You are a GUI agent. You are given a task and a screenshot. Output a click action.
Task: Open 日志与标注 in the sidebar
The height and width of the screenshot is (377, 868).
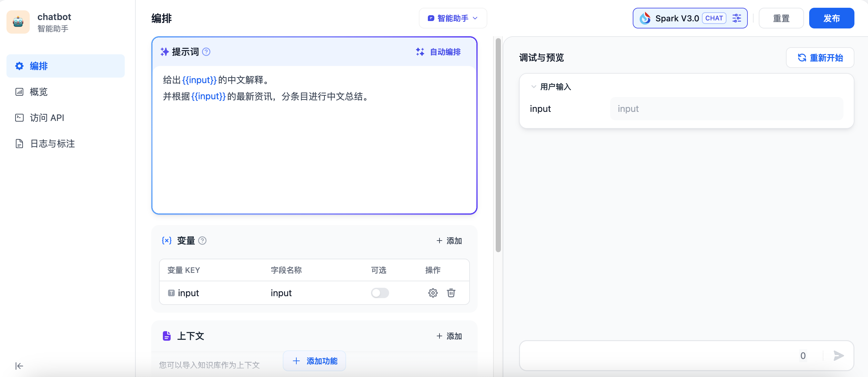[x=52, y=144]
